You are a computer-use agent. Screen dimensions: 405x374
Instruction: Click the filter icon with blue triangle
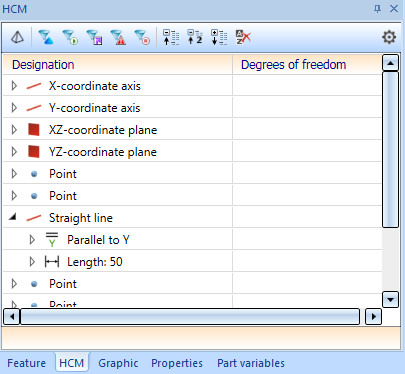46,37
